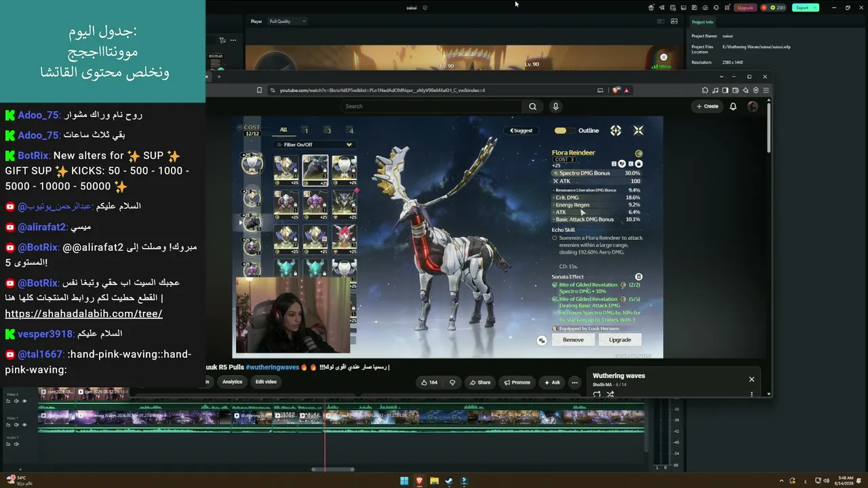Close the Wuthering waves playlist panel
This screenshot has width=868, height=488.
751,380
